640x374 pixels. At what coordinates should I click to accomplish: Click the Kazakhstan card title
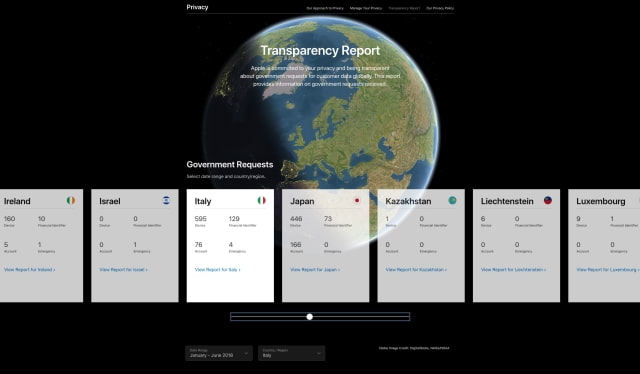coord(408,201)
